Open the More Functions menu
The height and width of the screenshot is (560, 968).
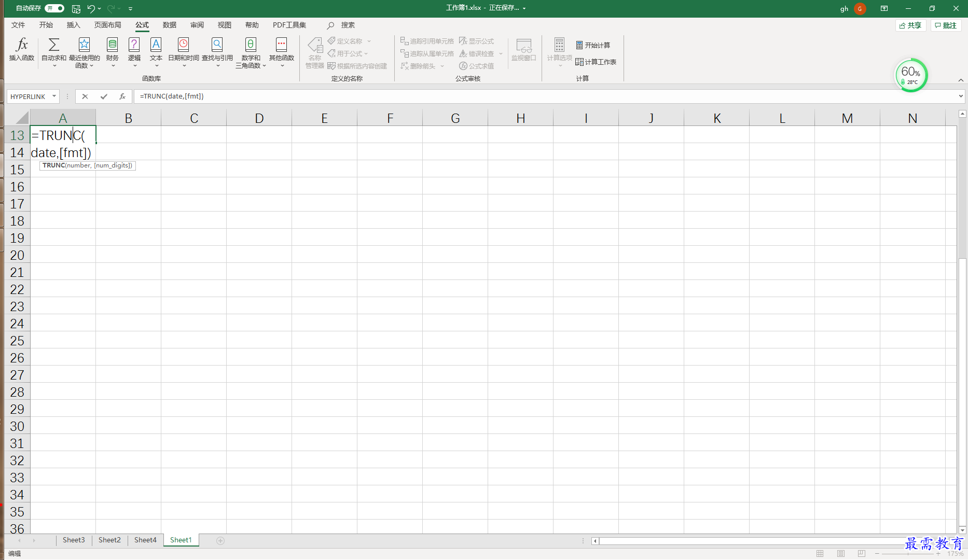click(x=282, y=52)
